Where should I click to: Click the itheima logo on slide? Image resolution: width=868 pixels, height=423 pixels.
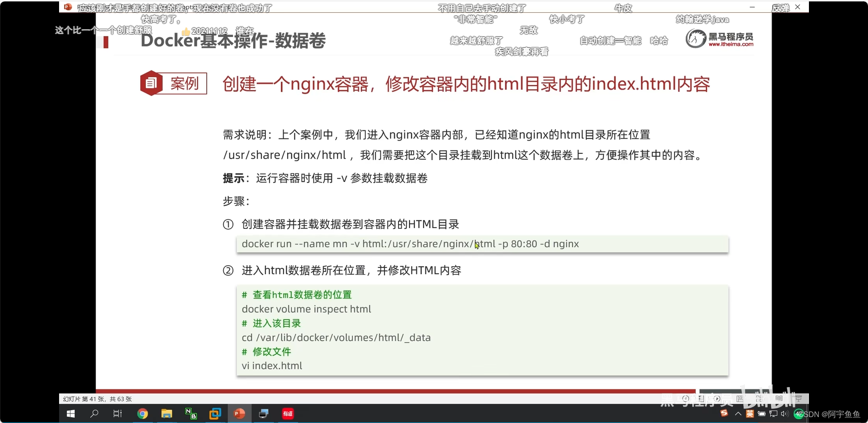719,38
